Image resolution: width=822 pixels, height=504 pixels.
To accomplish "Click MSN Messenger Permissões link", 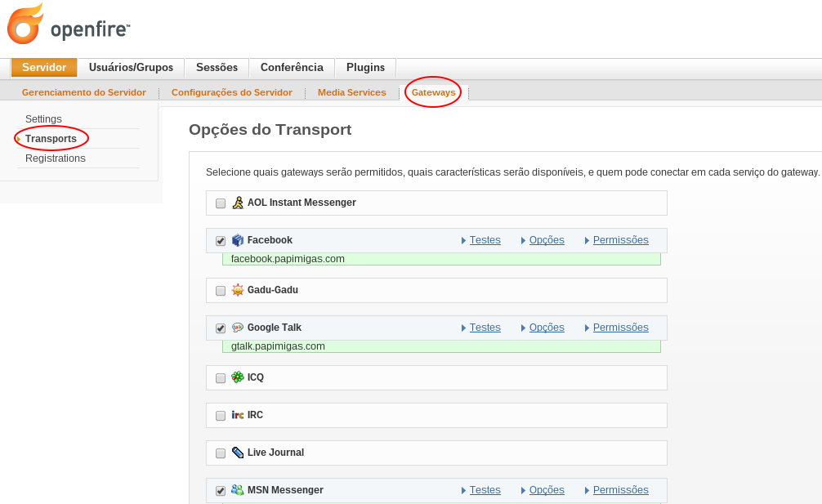I will point(621,490).
